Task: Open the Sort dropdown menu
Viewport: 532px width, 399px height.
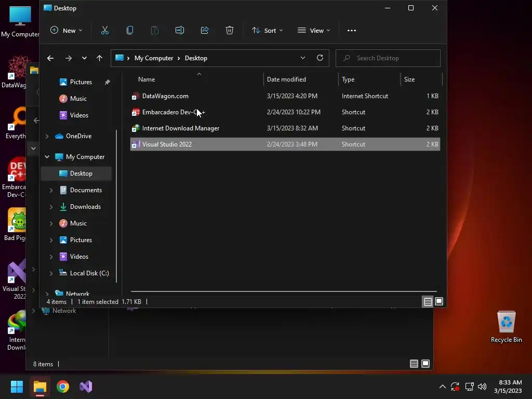Action: (x=268, y=31)
